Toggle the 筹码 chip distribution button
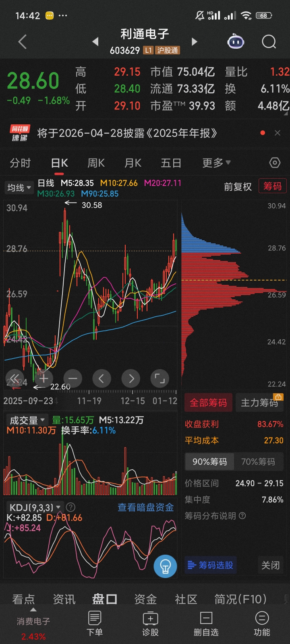The height and width of the screenshot is (644, 290). 273,186
